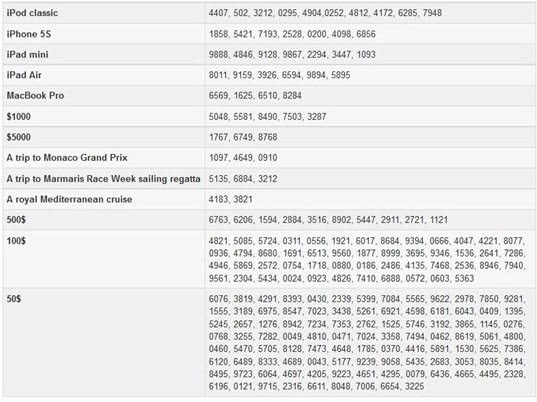Screen dimensions: 537x402
Task: Select the $1000 prize label
Action: (x=18, y=116)
